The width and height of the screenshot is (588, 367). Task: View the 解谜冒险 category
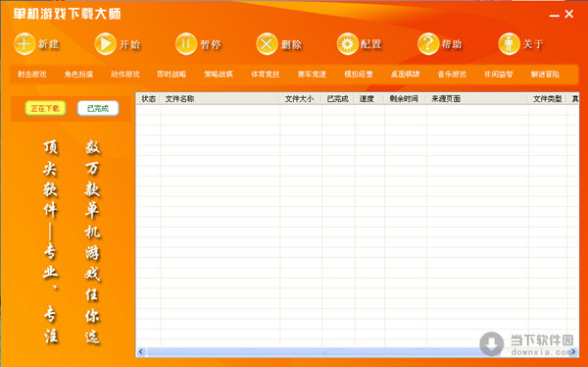pyautogui.click(x=545, y=75)
